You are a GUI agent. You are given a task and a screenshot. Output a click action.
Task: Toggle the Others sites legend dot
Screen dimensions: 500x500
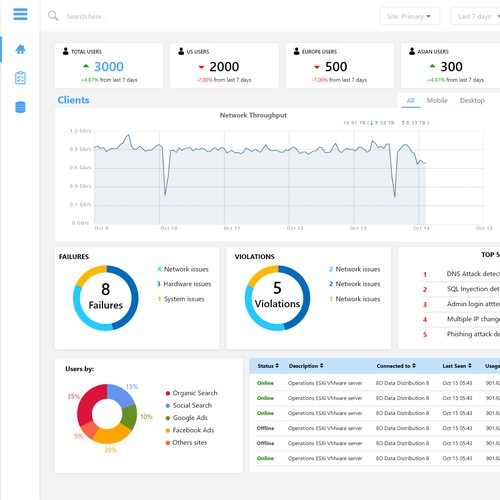168,443
